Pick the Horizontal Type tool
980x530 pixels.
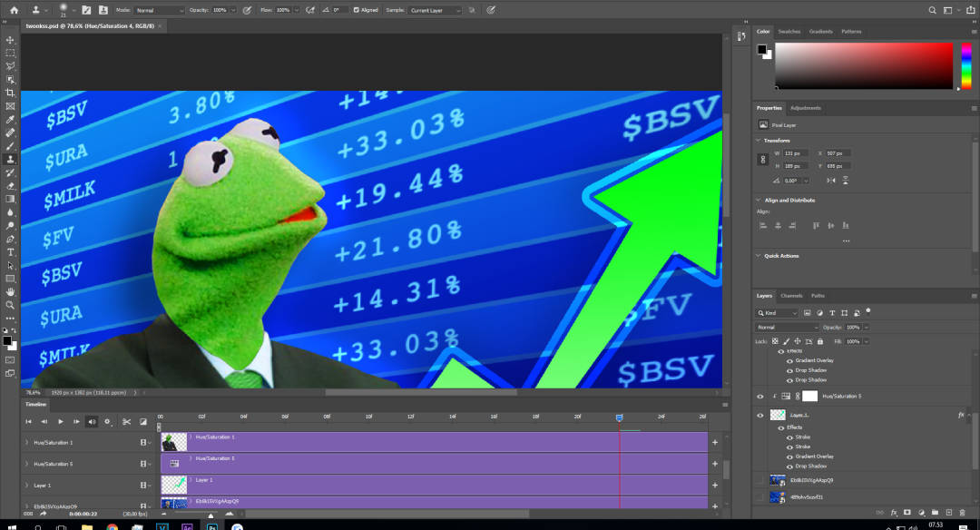[x=11, y=251]
